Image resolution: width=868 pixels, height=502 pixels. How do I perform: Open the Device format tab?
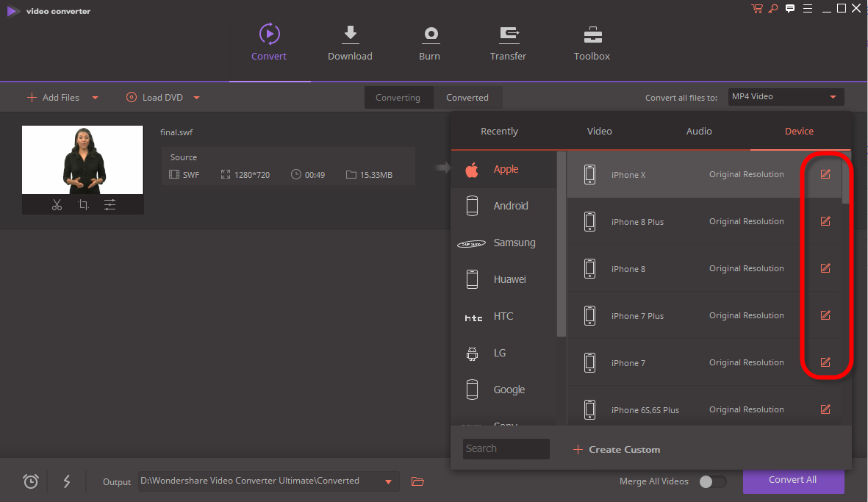click(800, 131)
